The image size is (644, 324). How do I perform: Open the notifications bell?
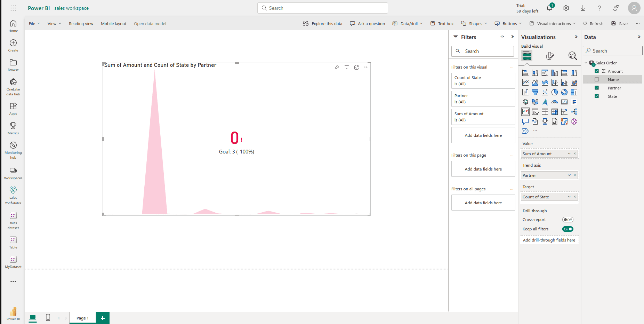click(549, 8)
